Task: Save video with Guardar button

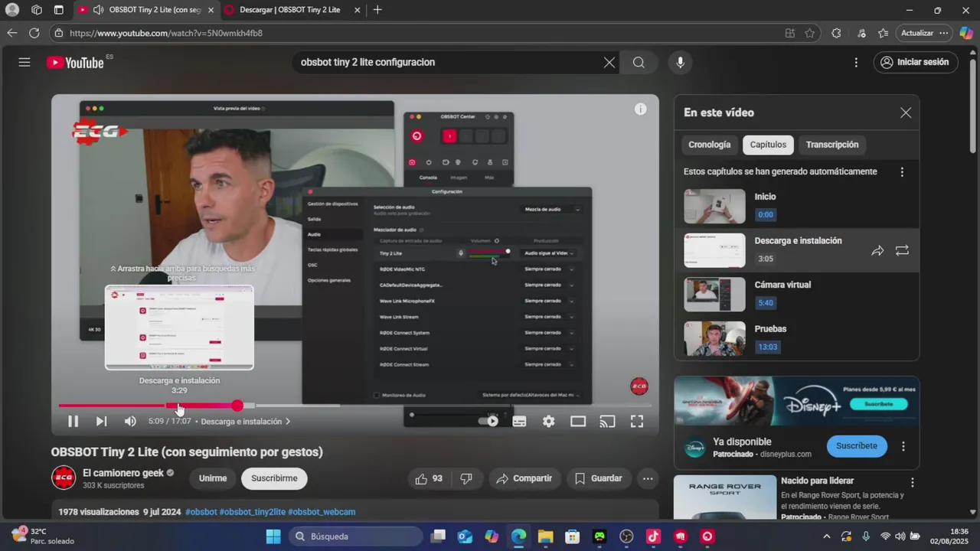Action: (598, 478)
